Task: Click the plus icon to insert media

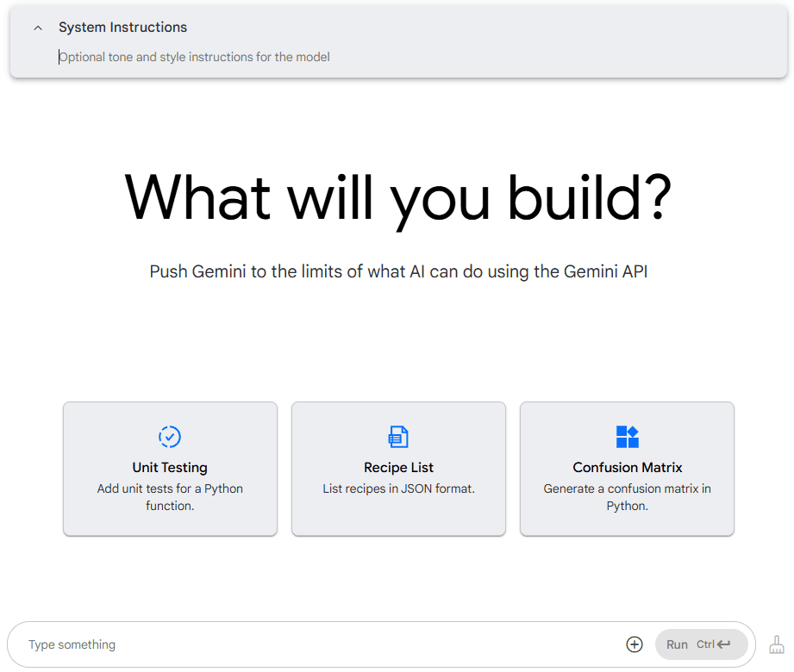Action: (635, 644)
